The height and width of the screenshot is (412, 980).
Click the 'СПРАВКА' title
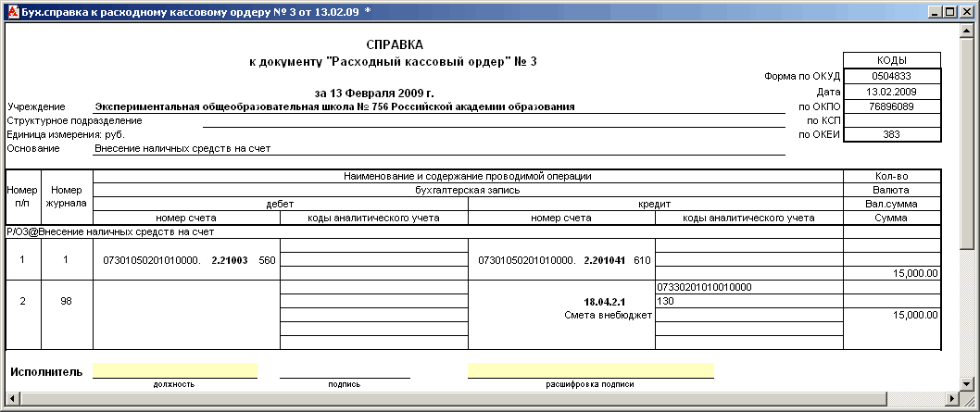point(395,45)
